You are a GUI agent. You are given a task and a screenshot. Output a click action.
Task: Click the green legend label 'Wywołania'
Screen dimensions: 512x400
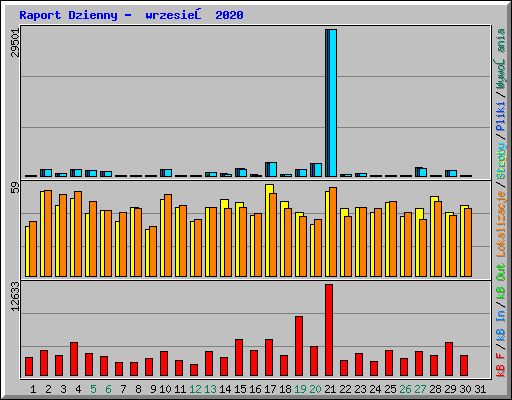[x=500, y=59]
